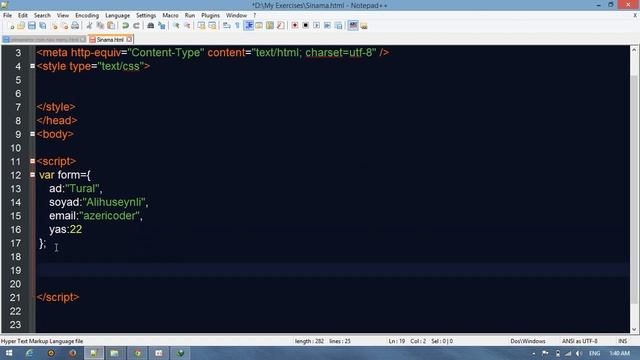Open the Search menu
640x360 pixels.
coord(42,16)
